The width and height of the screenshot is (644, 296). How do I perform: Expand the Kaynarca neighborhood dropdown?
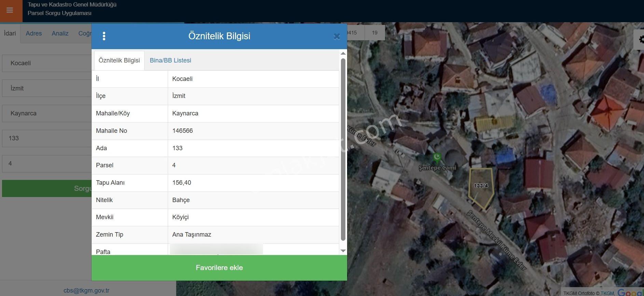pos(47,113)
